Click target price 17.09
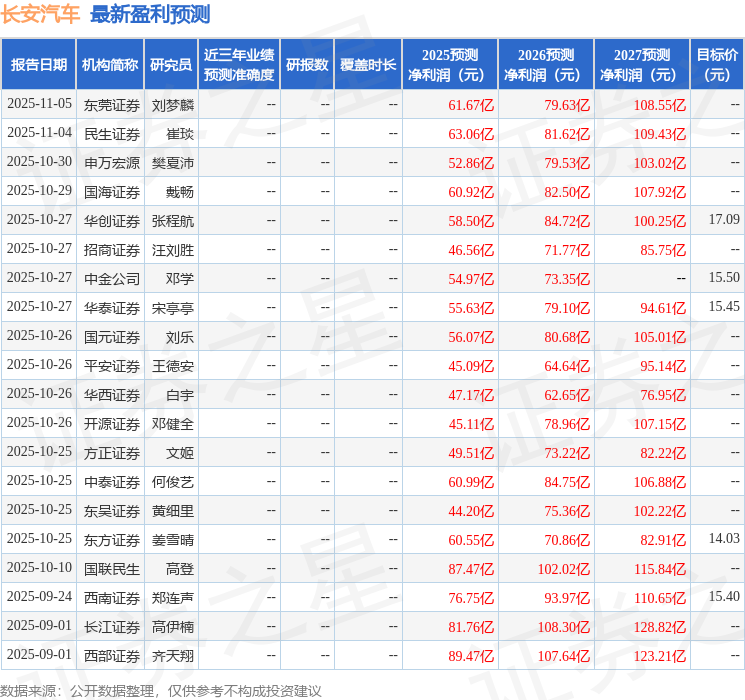Screen dimensions: 745x700 tap(724, 219)
